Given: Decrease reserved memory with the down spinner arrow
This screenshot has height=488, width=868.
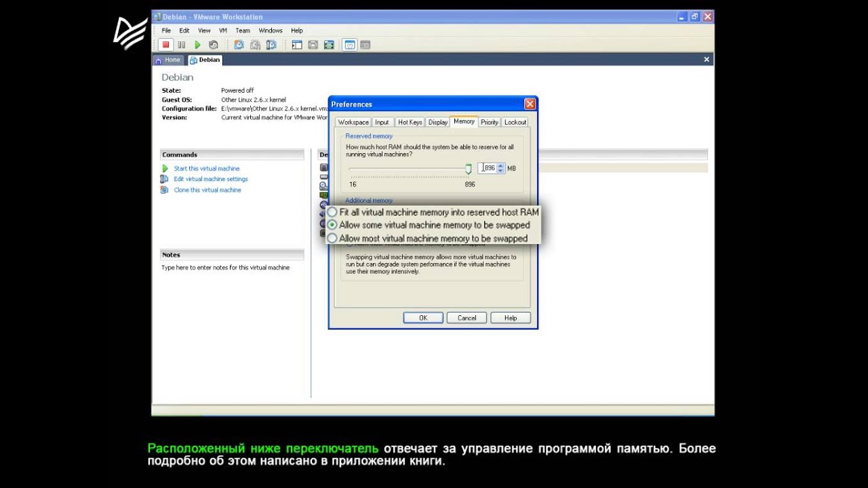Looking at the screenshot, I should [x=501, y=171].
